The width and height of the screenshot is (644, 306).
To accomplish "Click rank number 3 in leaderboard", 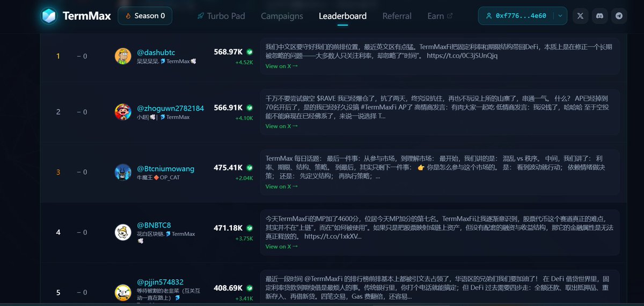I will pos(58,172).
